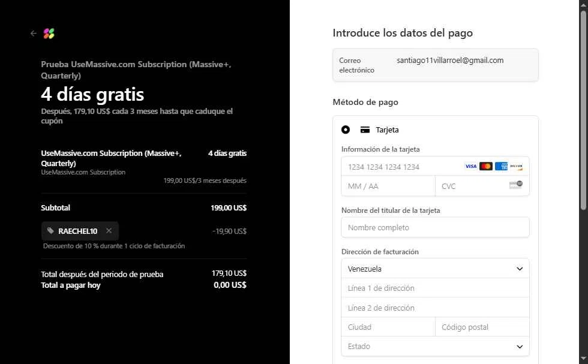Click the colorful Massive logo
The height and width of the screenshot is (364, 588).
pos(49,34)
